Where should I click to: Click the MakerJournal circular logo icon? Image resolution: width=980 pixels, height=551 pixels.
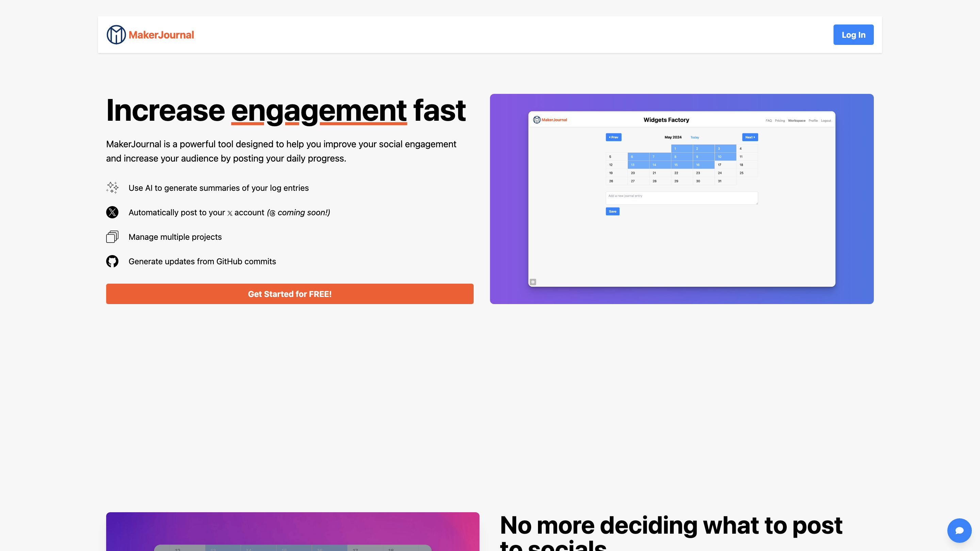(116, 35)
